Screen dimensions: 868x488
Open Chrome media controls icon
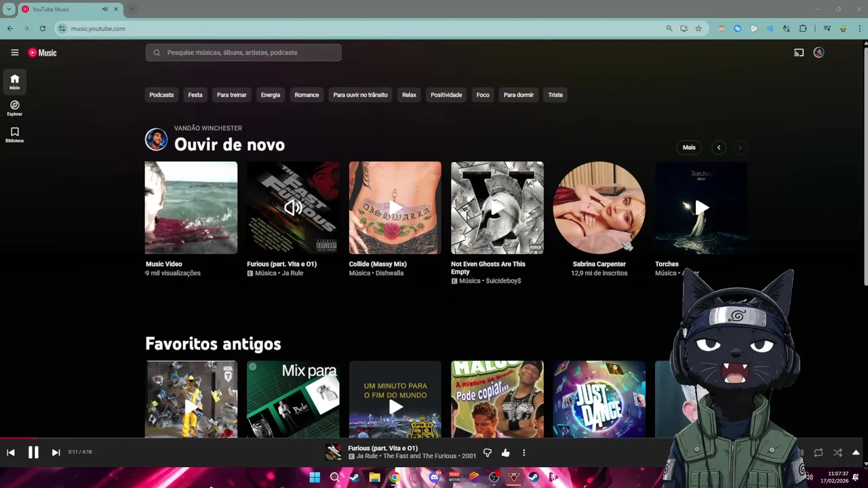coord(827,28)
